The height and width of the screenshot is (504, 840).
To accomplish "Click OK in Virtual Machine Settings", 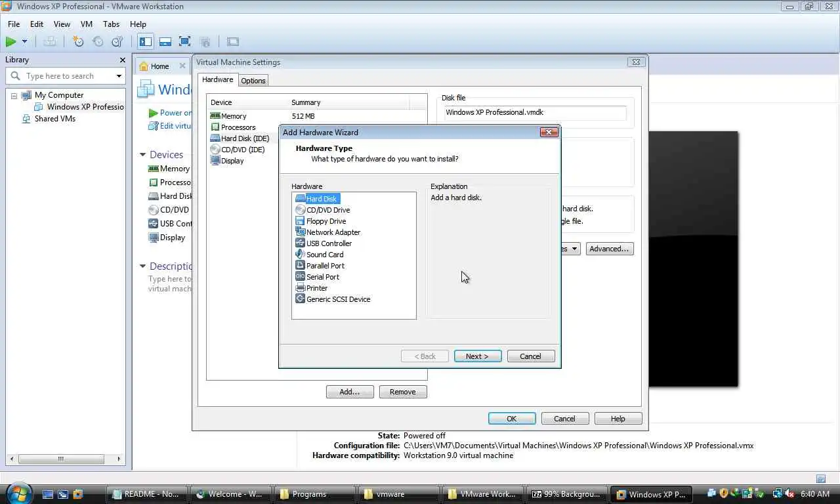I will (x=512, y=419).
